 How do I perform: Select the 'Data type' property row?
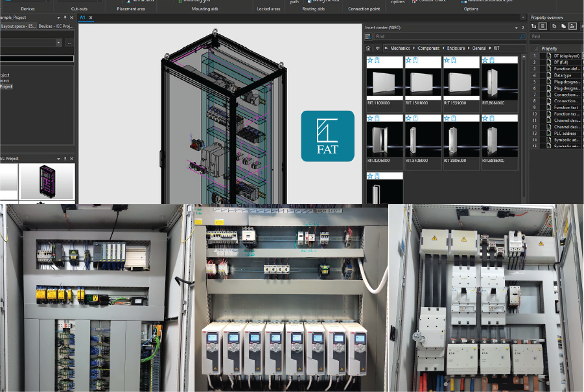556,75
